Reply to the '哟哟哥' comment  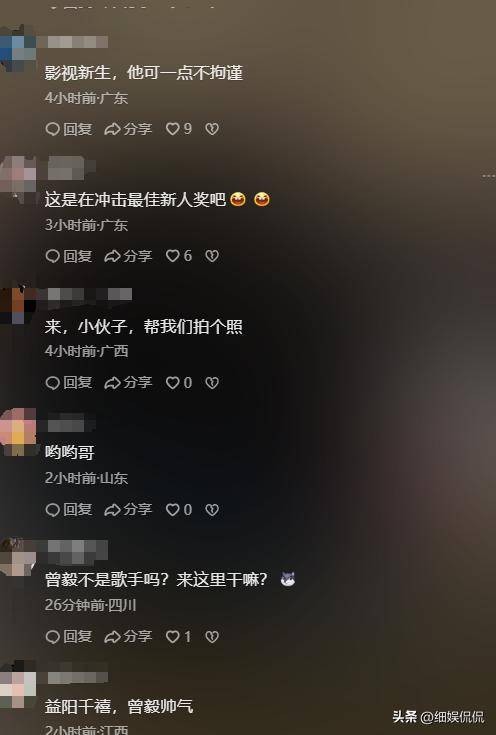(x=68, y=510)
